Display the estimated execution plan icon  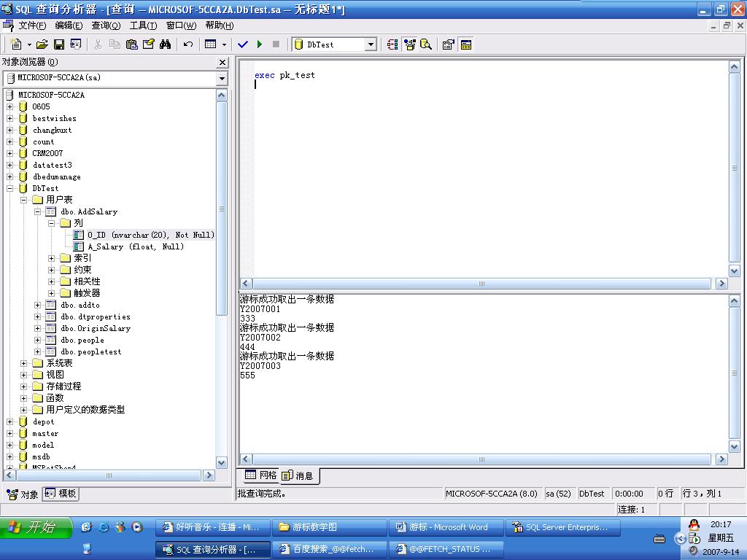point(392,44)
